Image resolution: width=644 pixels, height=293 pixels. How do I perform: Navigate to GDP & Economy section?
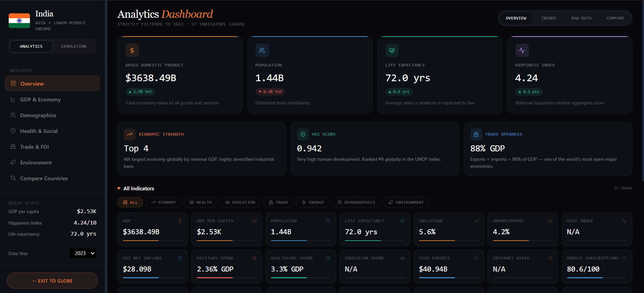52,99
